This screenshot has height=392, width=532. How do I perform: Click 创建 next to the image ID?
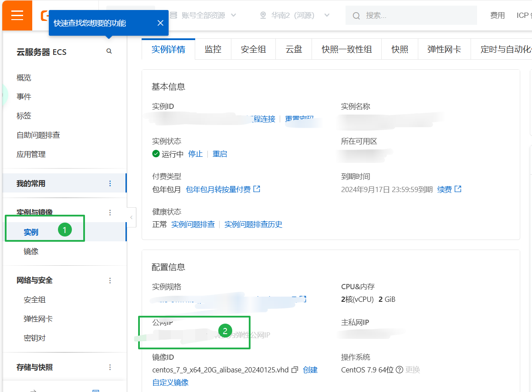point(310,370)
